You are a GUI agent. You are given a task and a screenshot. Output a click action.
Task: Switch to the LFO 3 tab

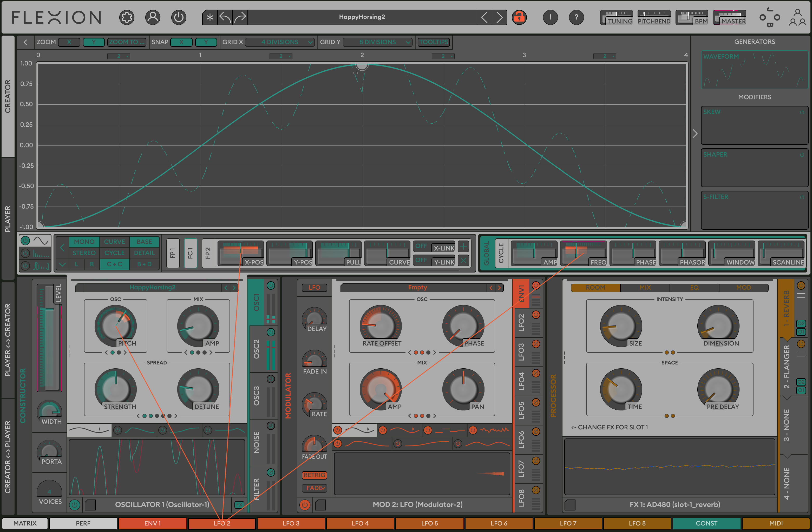pyautogui.click(x=291, y=523)
